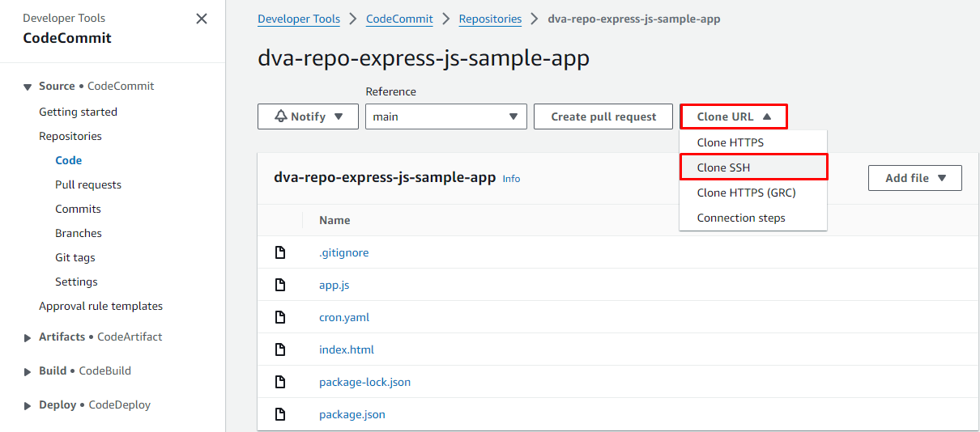Click the file icon beside package.json

click(280, 414)
